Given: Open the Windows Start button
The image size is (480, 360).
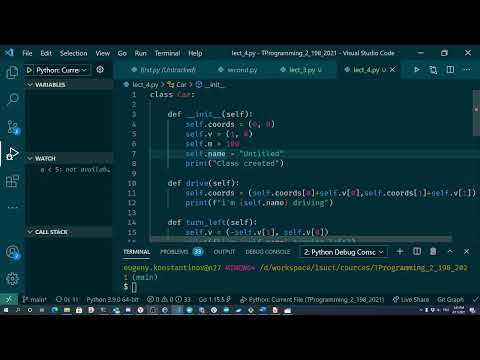Looking at the screenshot, I should pyautogui.click(x=6, y=310).
